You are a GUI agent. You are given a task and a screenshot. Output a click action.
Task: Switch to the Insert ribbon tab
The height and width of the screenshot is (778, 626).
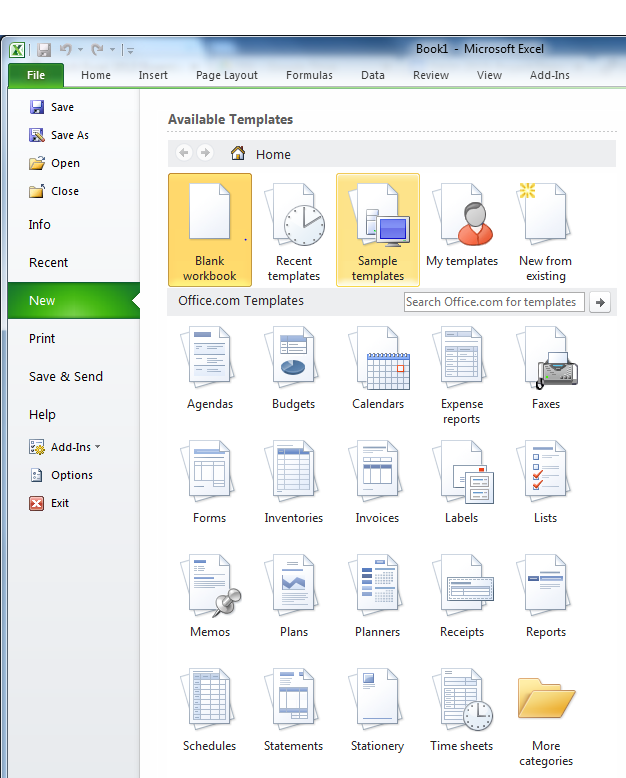point(153,75)
